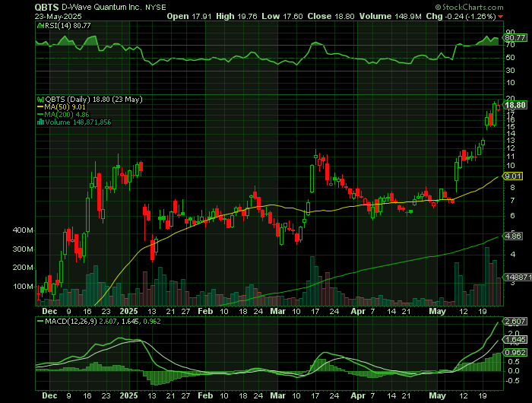Viewport: 532px width, 403px height.
Task: Click the D-Wave Quantum Inc. company name
Action: [101, 7]
